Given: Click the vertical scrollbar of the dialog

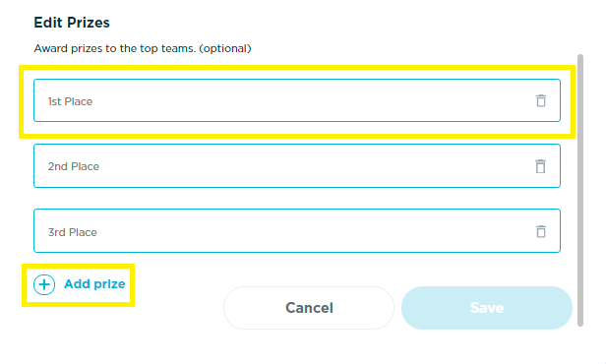Looking at the screenshot, I should (580, 191).
